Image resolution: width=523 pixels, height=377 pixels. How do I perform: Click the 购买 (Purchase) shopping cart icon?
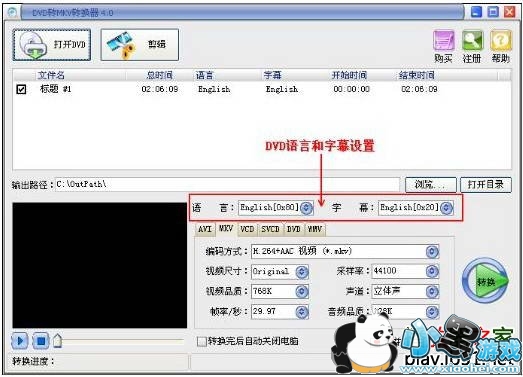444,41
